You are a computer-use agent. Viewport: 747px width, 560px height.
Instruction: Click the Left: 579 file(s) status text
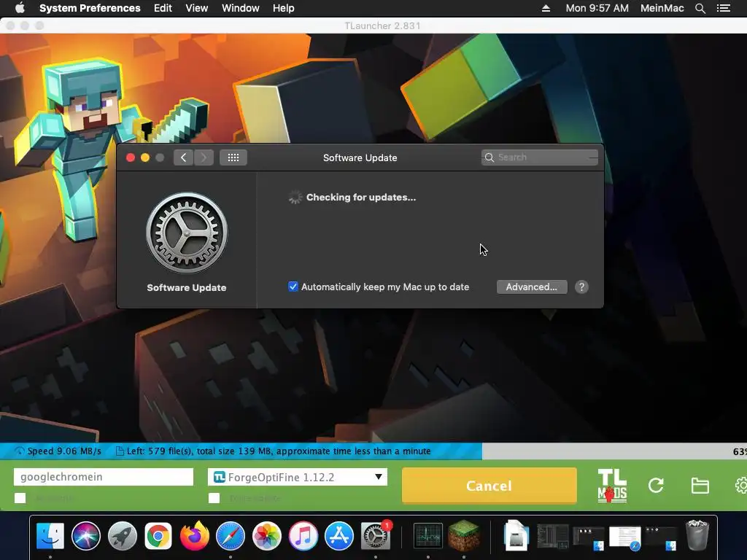279,451
